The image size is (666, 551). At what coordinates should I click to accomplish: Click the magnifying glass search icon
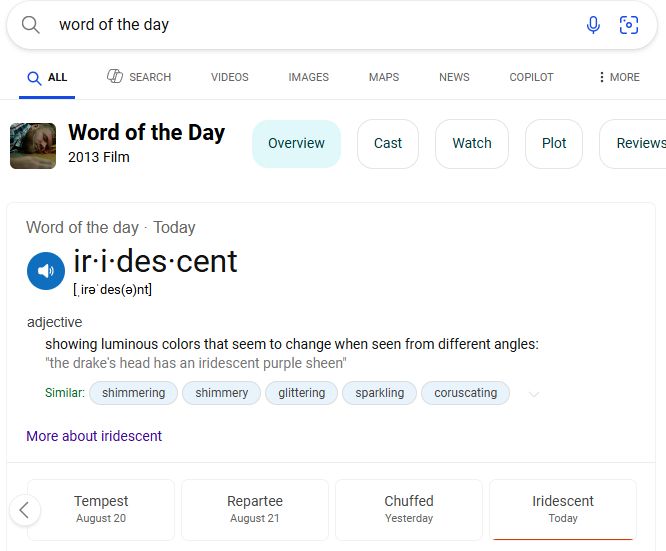tap(31, 25)
